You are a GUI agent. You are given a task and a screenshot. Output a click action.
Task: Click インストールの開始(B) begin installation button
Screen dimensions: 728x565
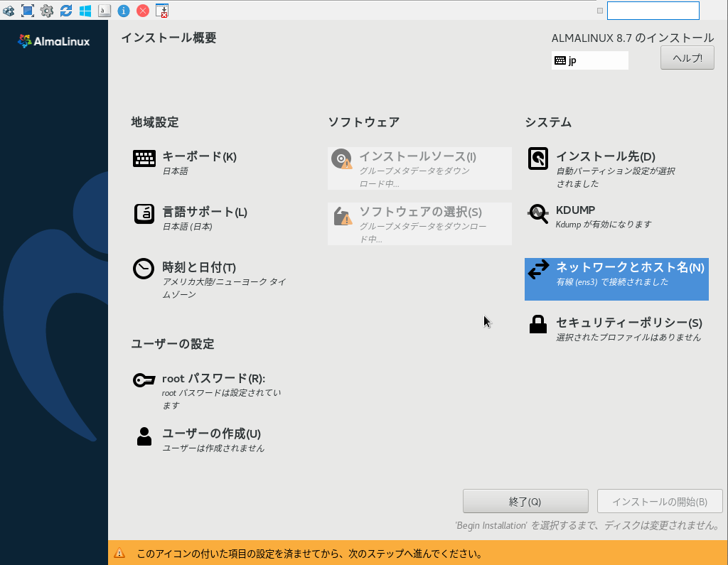(x=659, y=502)
